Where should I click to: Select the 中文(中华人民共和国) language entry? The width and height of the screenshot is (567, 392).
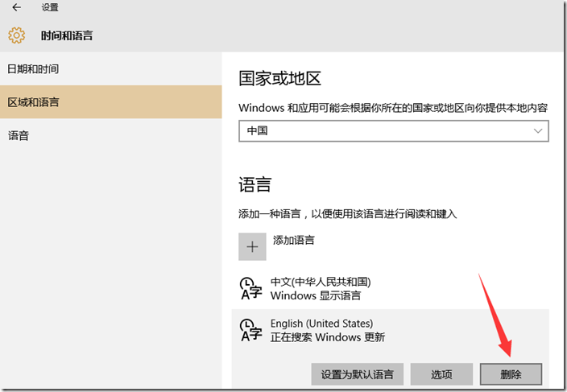click(x=390, y=289)
